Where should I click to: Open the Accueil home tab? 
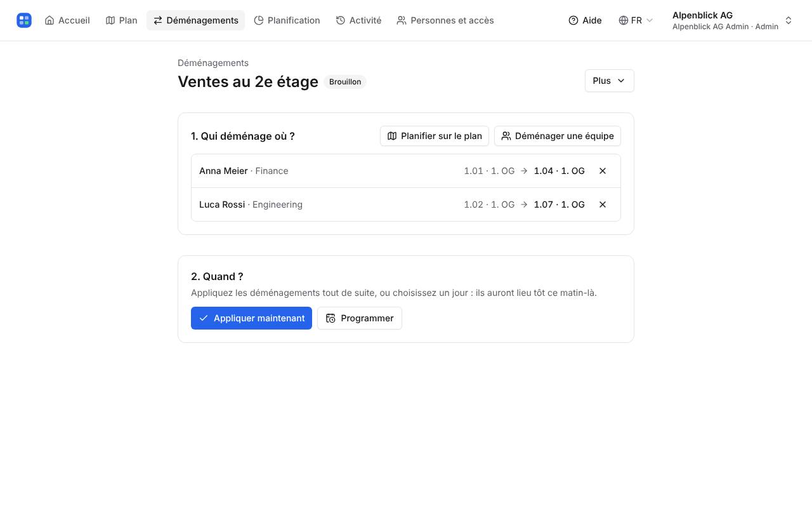tap(67, 20)
